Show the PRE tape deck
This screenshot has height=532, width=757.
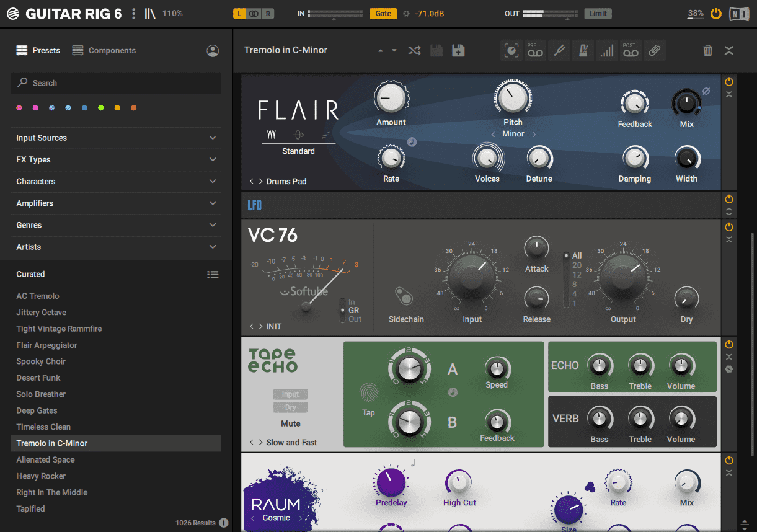pos(535,51)
